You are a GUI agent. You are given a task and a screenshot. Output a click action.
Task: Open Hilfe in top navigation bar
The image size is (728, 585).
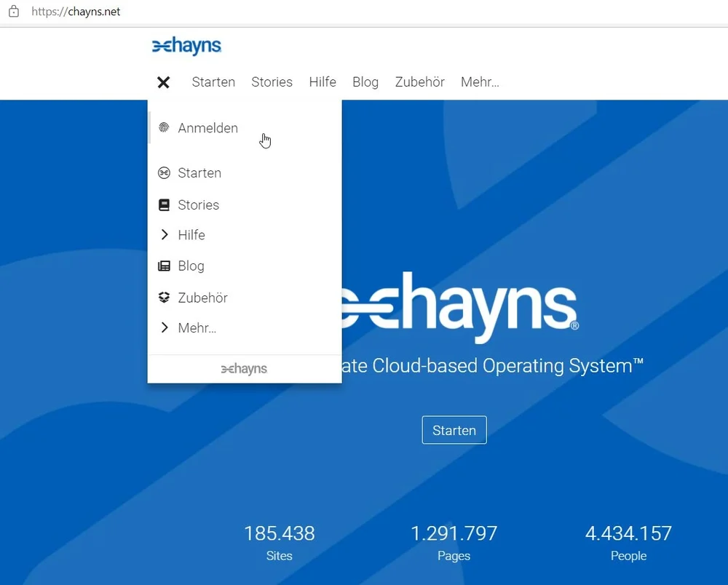point(323,82)
